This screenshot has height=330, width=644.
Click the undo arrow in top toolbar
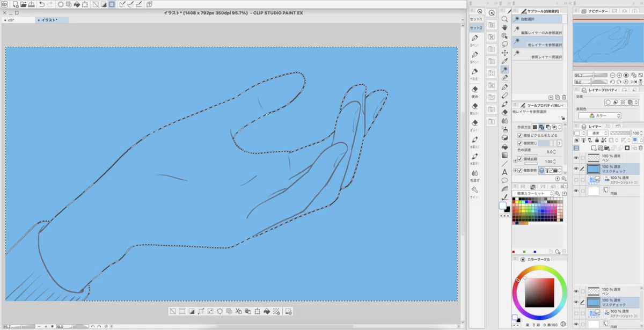tap(42, 4)
